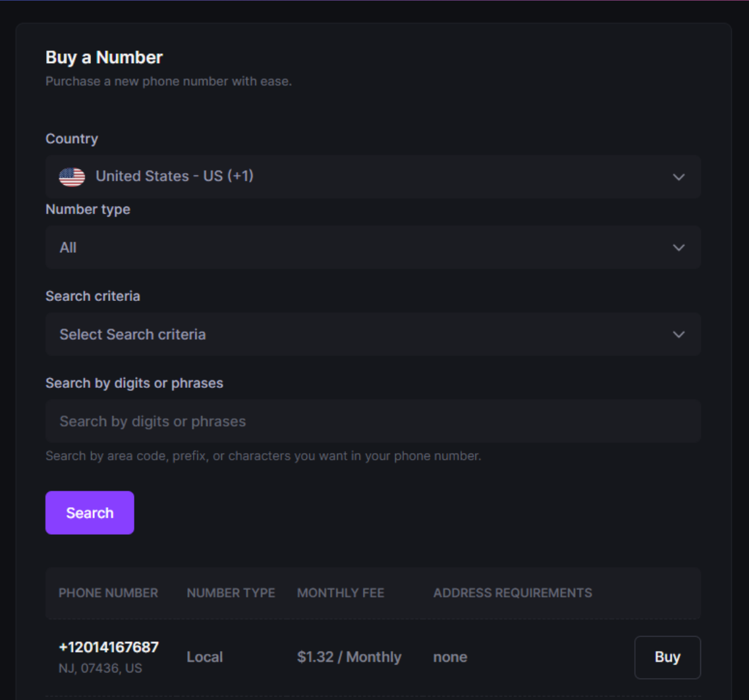Image resolution: width=749 pixels, height=700 pixels.
Task: Click the $1.32 / Monthly fee cell
Action: coord(348,657)
